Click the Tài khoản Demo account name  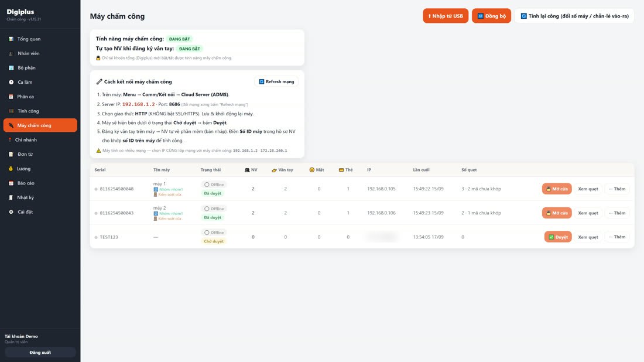tap(21, 336)
